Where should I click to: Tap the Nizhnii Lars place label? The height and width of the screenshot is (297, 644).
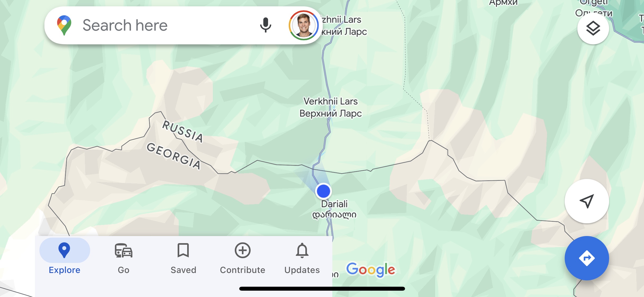pyautogui.click(x=344, y=26)
